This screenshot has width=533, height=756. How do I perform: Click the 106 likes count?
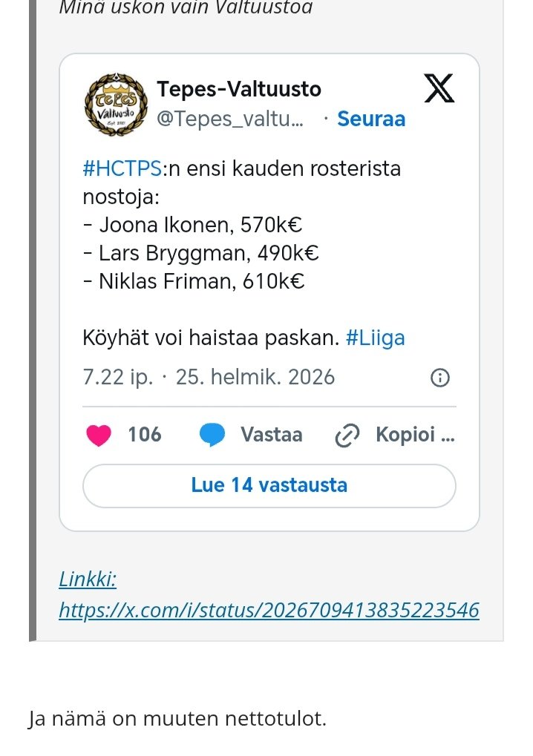pyautogui.click(x=144, y=435)
